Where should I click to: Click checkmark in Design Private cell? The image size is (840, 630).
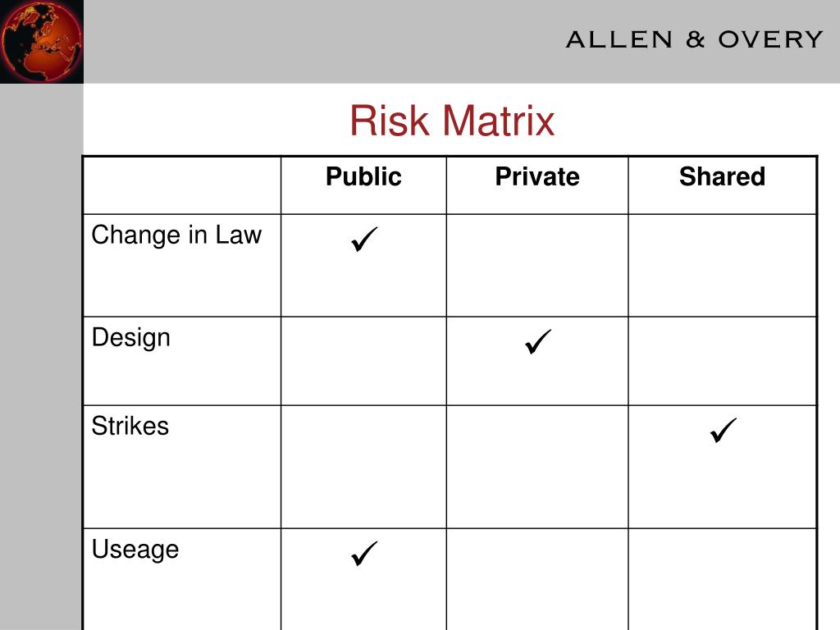coord(538,342)
